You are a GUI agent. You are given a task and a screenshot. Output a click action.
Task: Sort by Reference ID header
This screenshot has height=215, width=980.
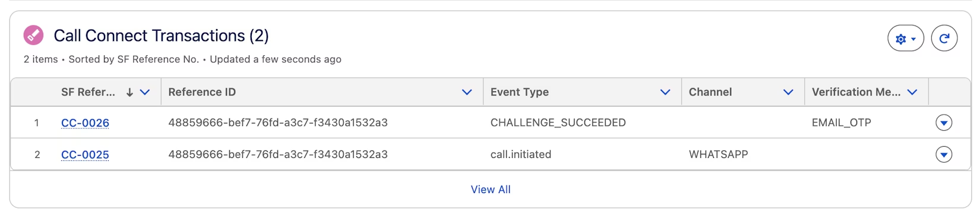(x=202, y=92)
